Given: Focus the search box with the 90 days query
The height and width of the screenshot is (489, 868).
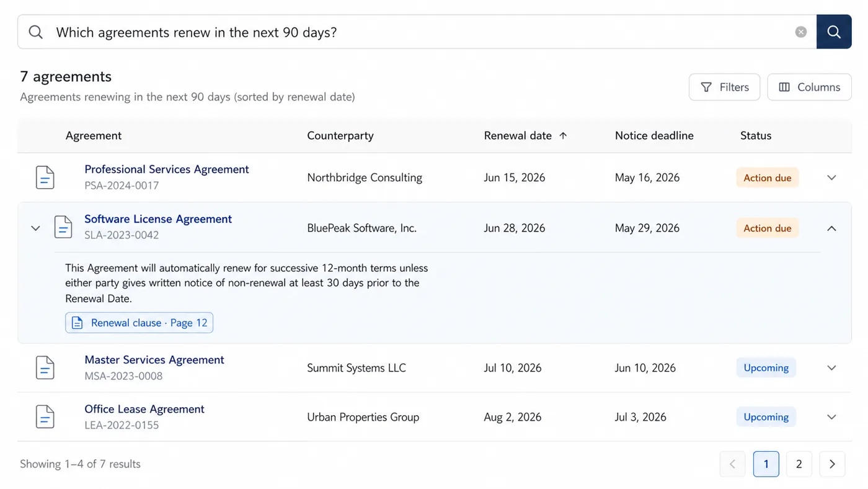Looking at the screenshot, I should click(x=417, y=32).
